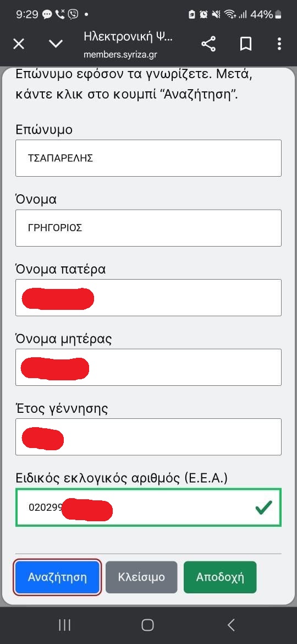Image resolution: width=297 pixels, height=644 pixels.
Task: Tap the Android home button
Action: pyautogui.click(x=148, y=625)
